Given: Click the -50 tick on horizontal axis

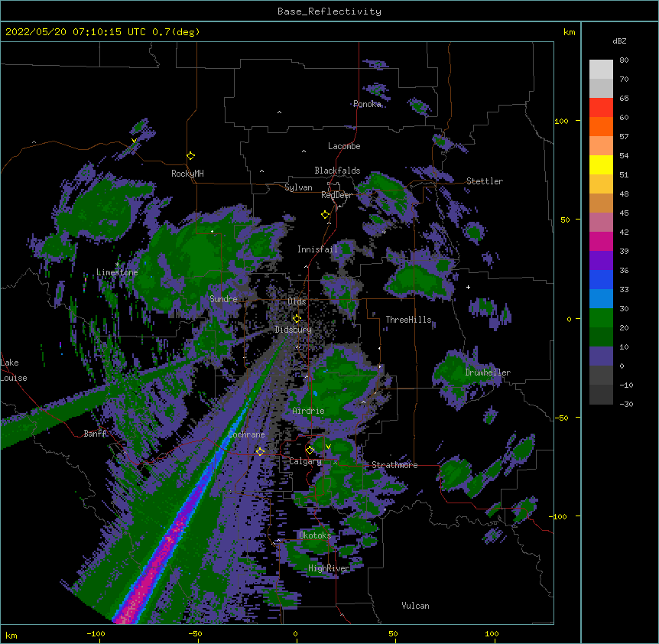Looking at the screenshot, I should tap(195, 634).
